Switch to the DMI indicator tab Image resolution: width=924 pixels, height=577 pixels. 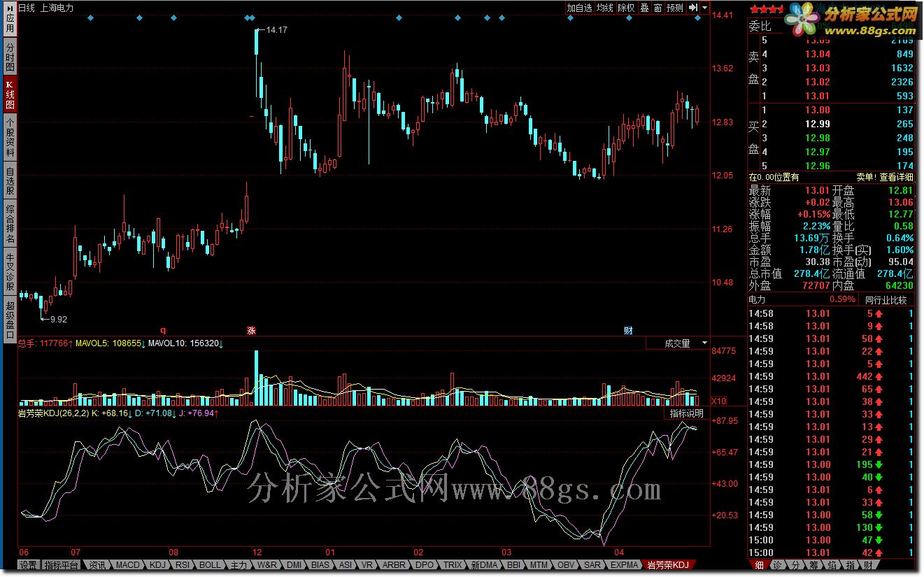[294, 565]
